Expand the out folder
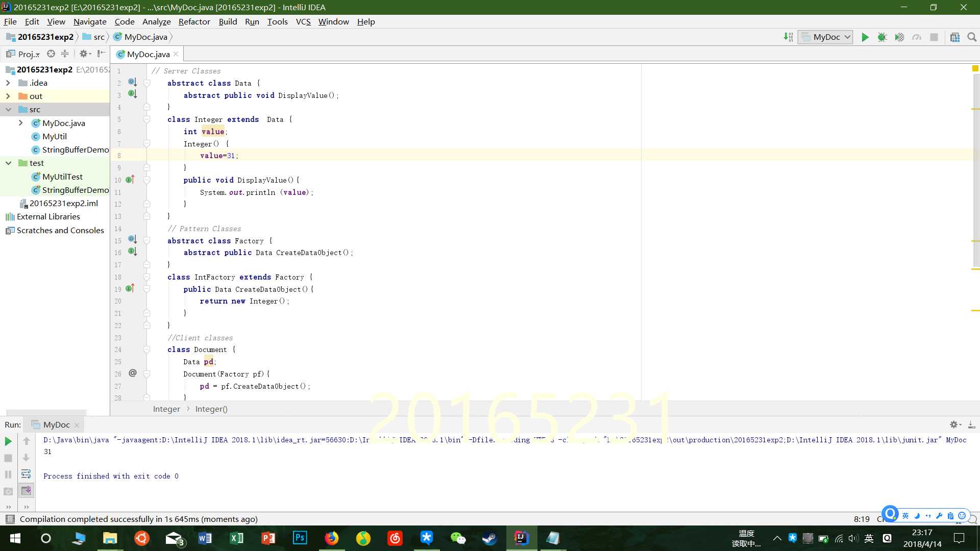This screenshot has height=551, width=980. (8, 96)
